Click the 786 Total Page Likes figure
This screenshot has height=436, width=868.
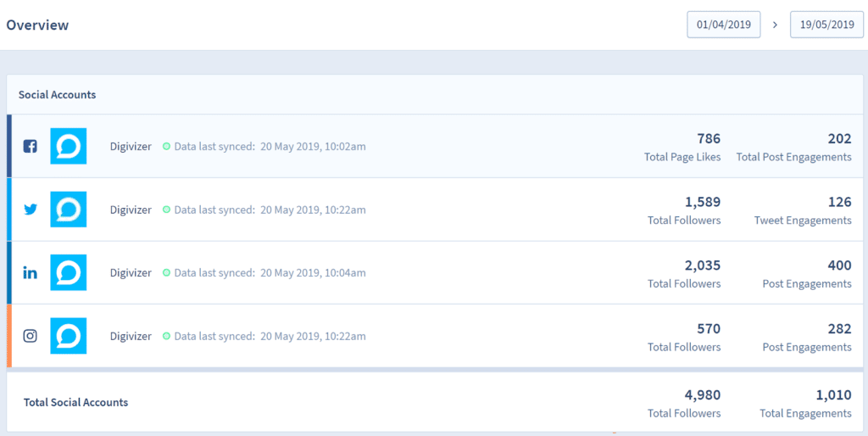pos(708,139)
